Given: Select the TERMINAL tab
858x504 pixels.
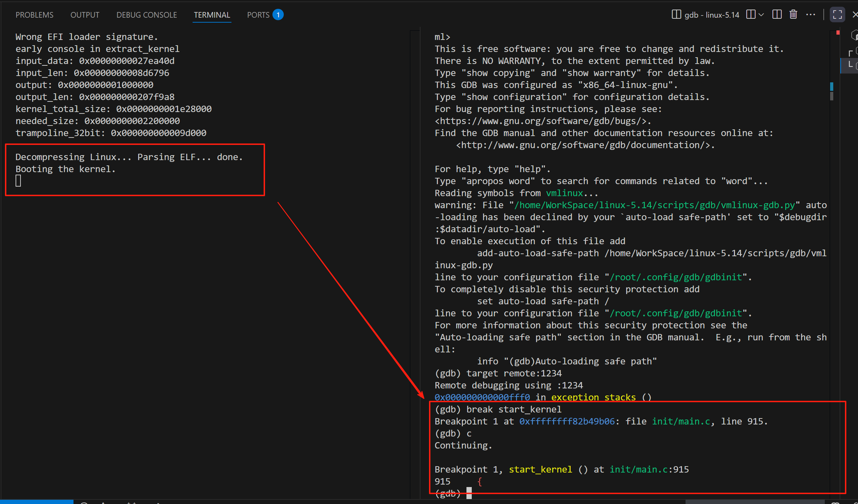Looking at the screenshot, I should point(212,15).
